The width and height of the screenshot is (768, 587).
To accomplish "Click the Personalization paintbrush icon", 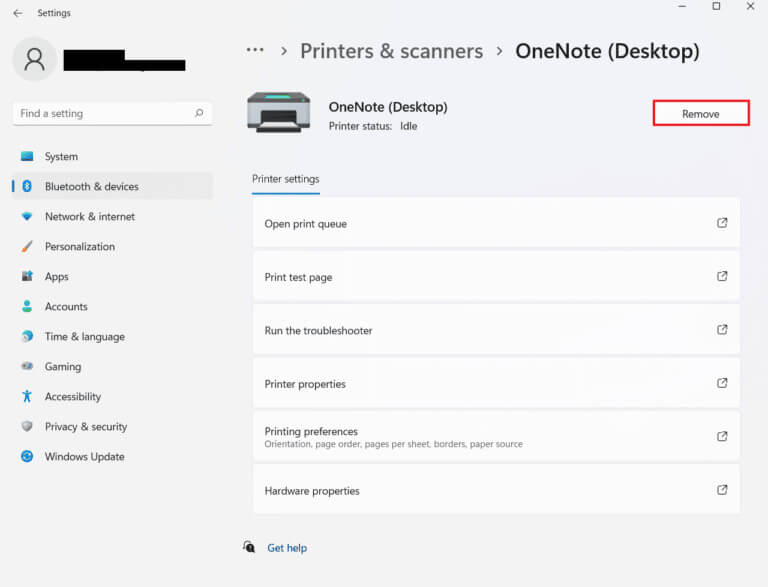I will [x=27, y=246].
